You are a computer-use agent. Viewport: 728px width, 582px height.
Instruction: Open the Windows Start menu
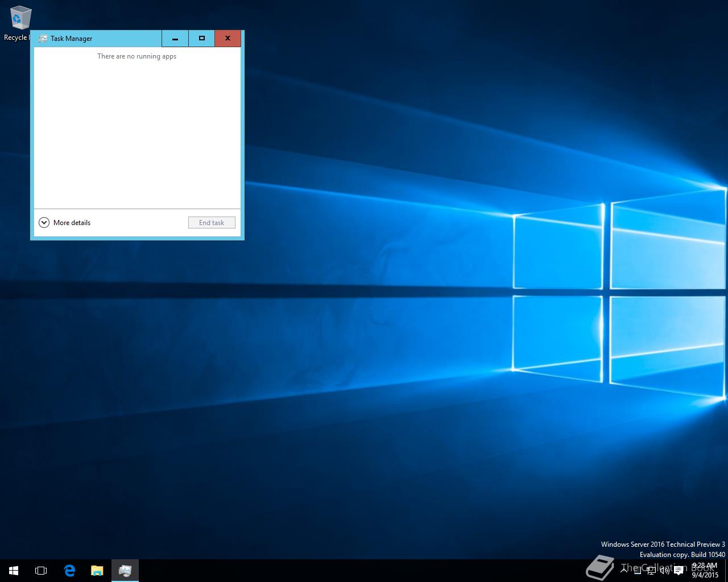click(14, 571)
